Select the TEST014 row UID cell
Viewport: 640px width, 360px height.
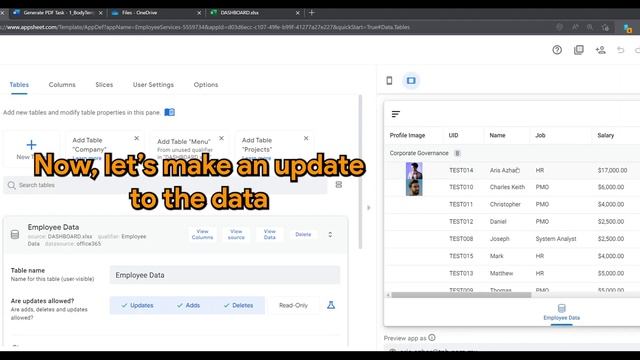pyautogui.click(x=461, y=170)
